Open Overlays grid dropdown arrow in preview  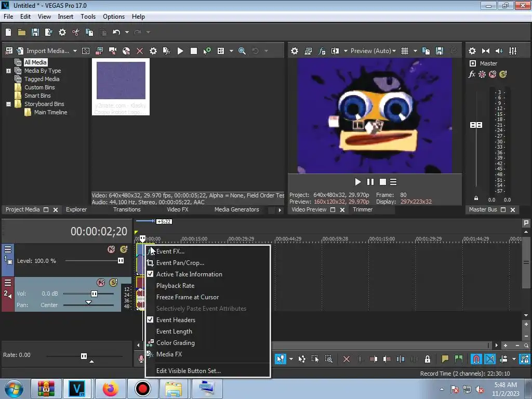coord(415,51)
